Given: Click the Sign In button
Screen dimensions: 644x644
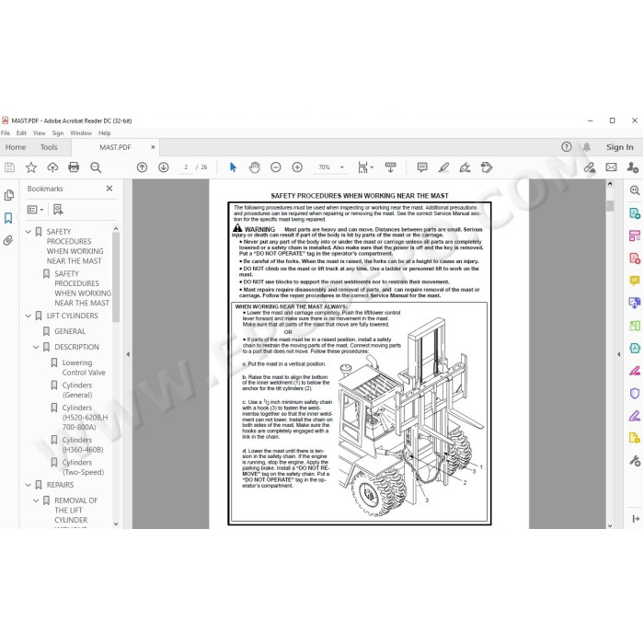Looking at the screenshot, I should click(x=620, y=147).
